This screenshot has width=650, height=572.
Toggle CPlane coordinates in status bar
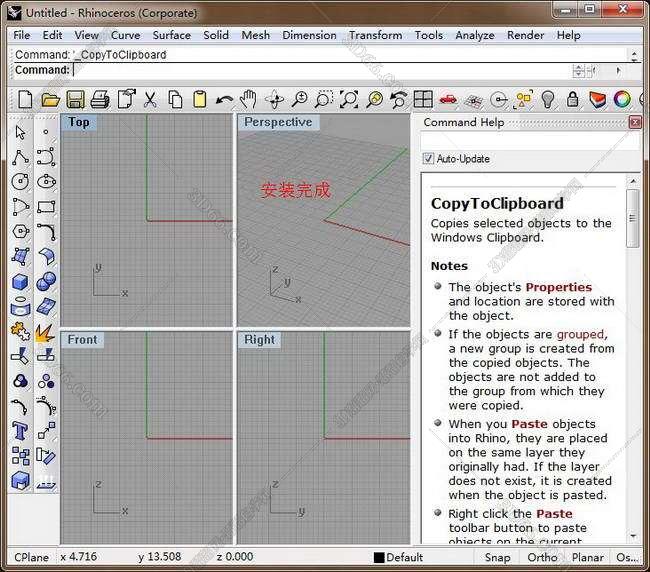(32, 557)
